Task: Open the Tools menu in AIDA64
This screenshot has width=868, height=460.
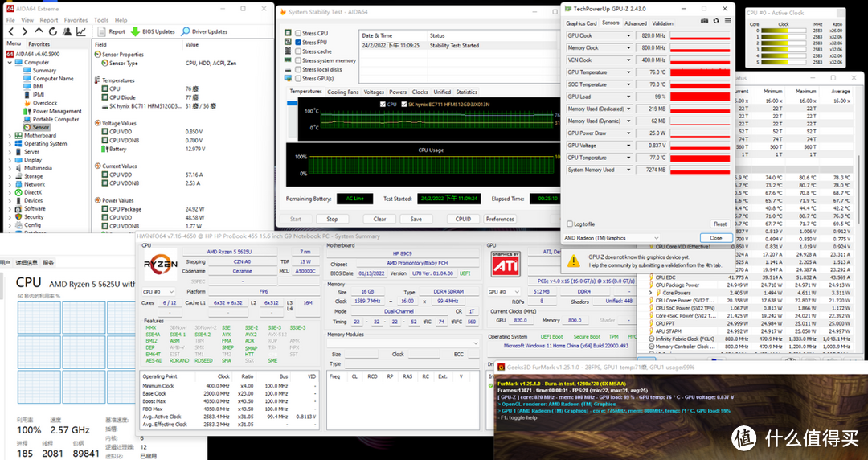Action: tap(101, 20)
